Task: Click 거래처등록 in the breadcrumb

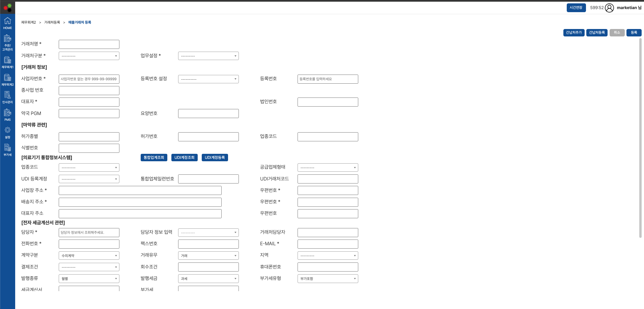Action: click(x=52, y=22)
